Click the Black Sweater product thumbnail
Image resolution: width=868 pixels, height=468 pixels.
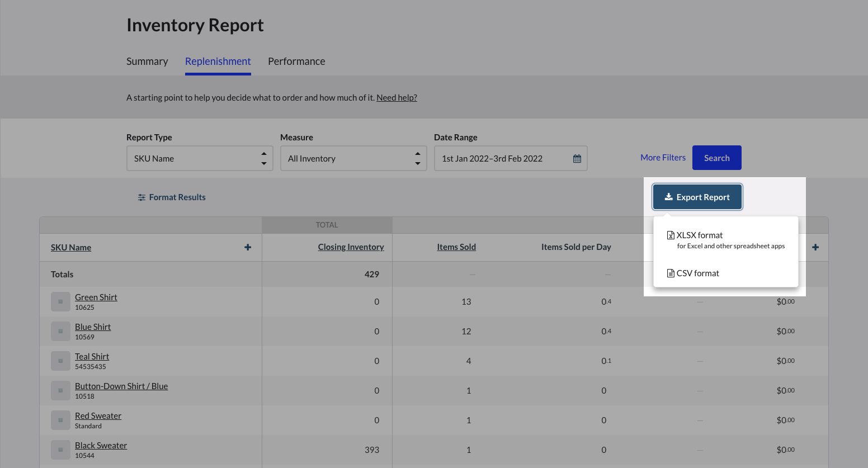(60, 450)
